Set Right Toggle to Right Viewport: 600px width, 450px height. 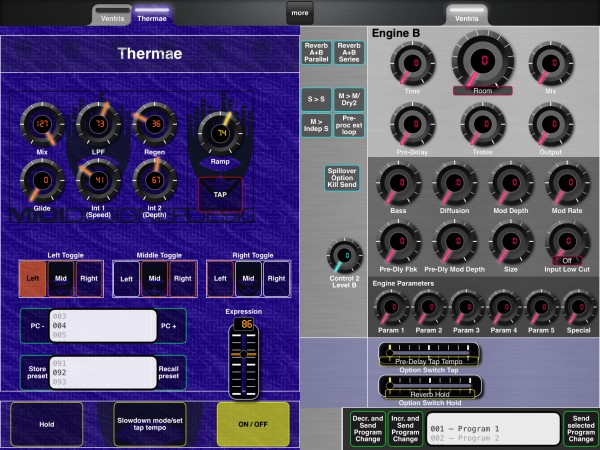tap(277, 279)
